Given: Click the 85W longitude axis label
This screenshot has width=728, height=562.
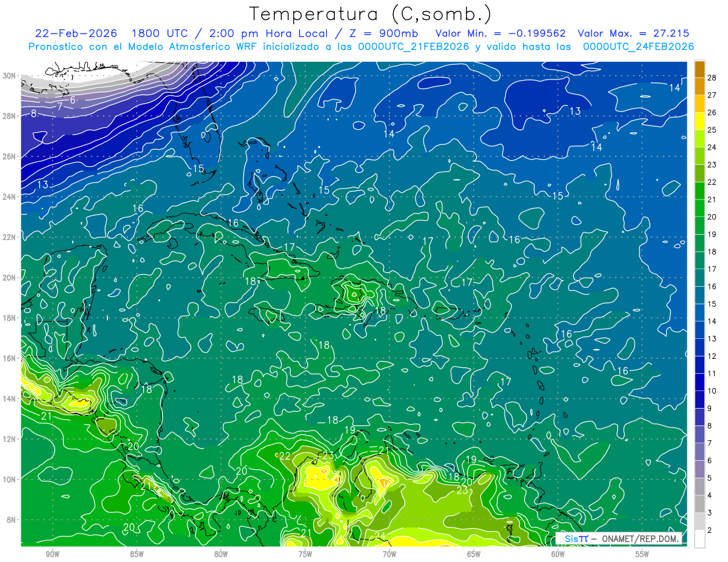Looking at the screenshot, I should pyautogui.click(x=136, y=554).
